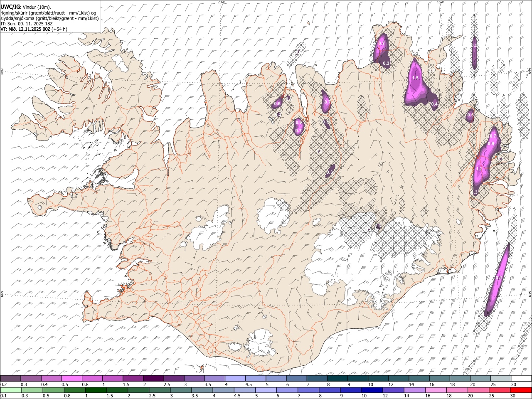This screenshot has height=399, width=532.
Task: Click the 1.5 precipitation value on the map
Action: click(415, 78)
